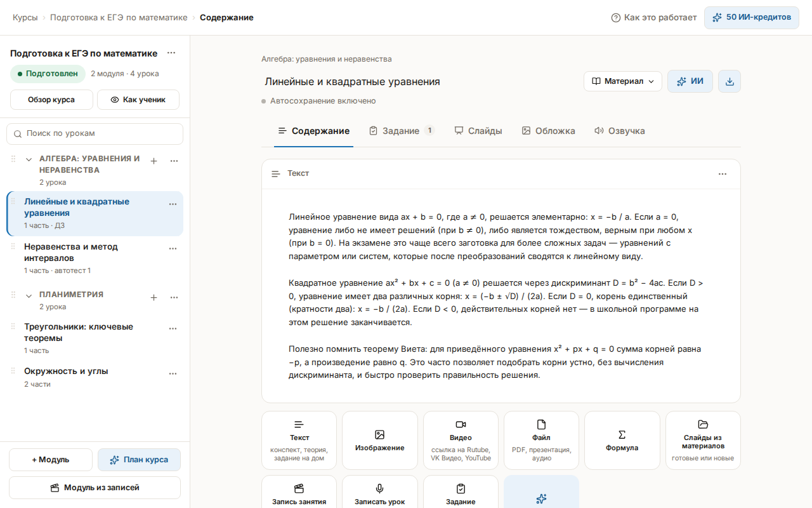Focus the Поиск по урокам search field

coord(95,134)
